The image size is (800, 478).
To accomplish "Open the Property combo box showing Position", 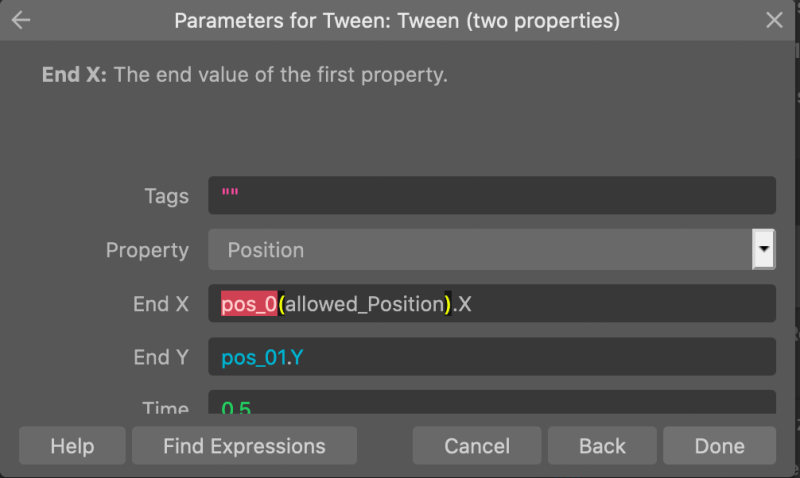I will [480, 249].
